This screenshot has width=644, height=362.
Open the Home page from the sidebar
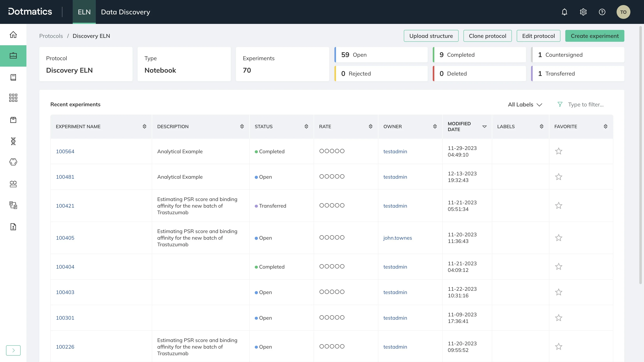(13, 35)
